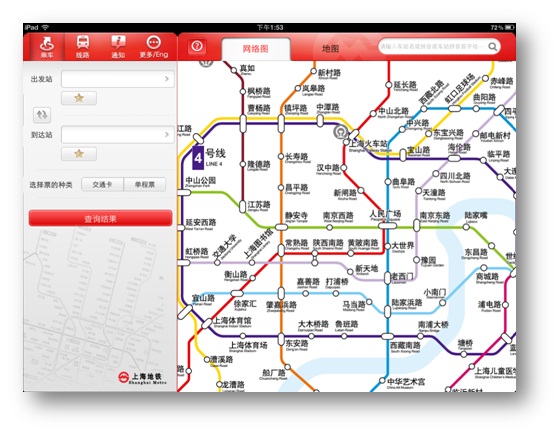Viewport: 559px width, 435px height.
Task: Select the 单程票 ticket type
Action: coord(145,185)
